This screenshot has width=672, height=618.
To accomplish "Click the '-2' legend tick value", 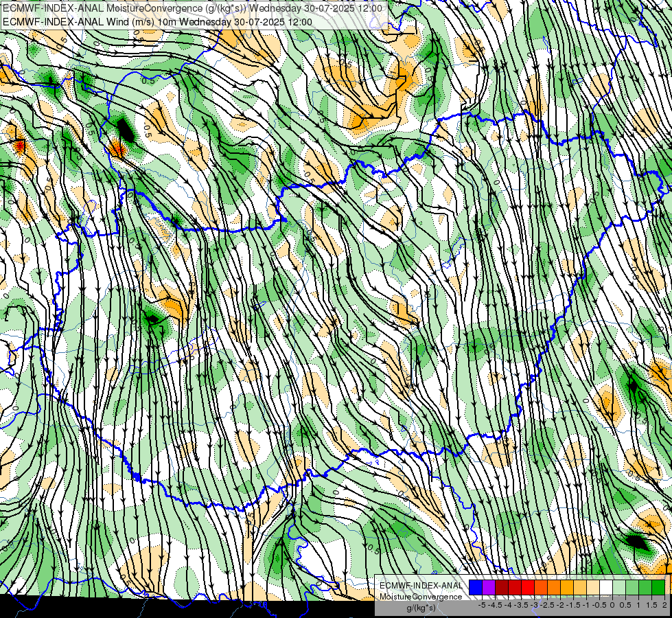I will [561, 605].
